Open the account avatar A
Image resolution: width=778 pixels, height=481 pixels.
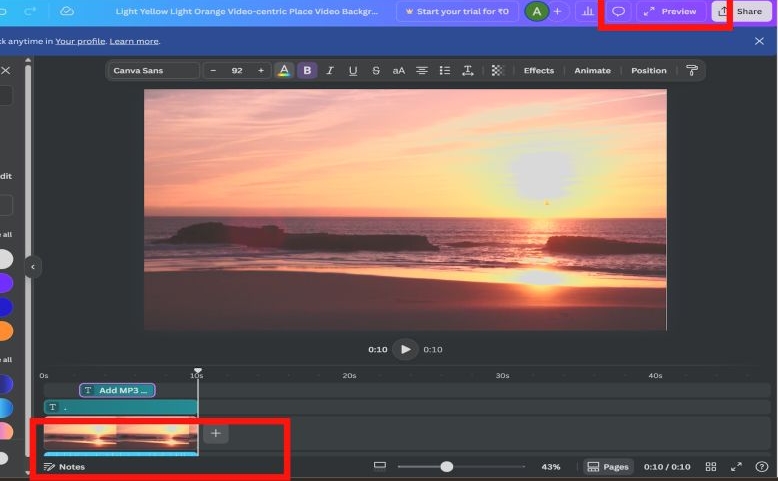click(536, 11)
